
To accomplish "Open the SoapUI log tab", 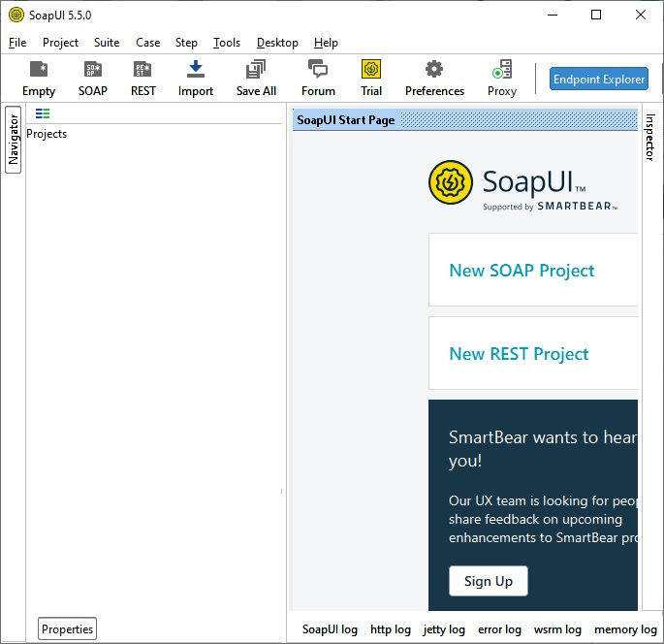I will coord(330,629).
